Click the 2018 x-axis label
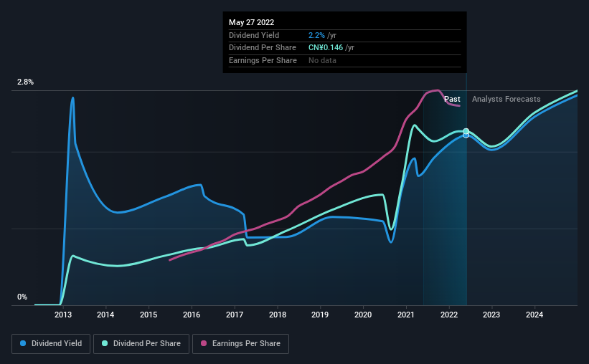Viewport: 589px width, 364px height. tap(278, 315)
